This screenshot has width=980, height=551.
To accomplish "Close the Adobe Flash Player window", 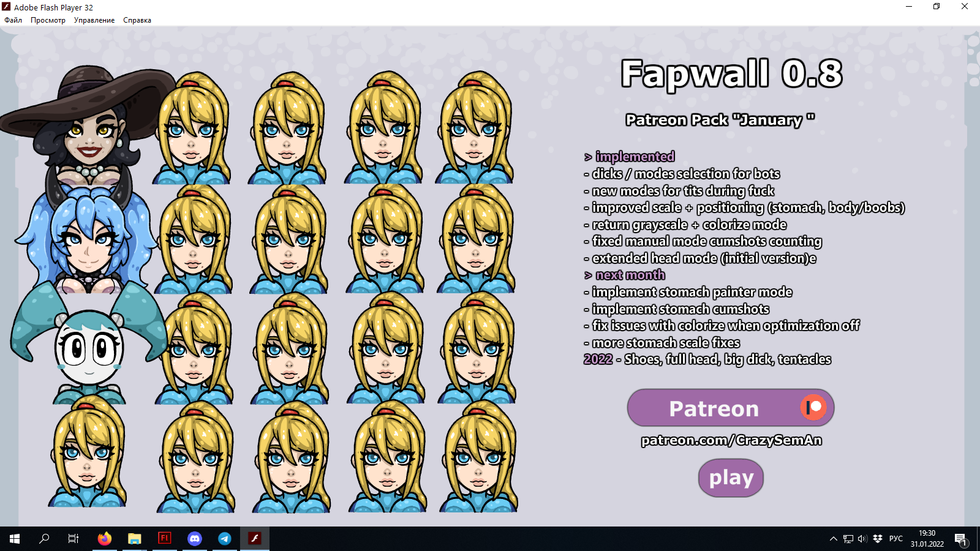I will (x=965, y=7).
